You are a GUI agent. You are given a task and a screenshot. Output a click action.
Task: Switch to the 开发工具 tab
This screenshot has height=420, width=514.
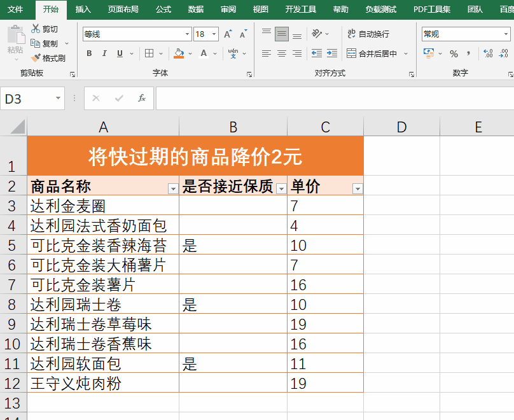[x=301, y=9]
